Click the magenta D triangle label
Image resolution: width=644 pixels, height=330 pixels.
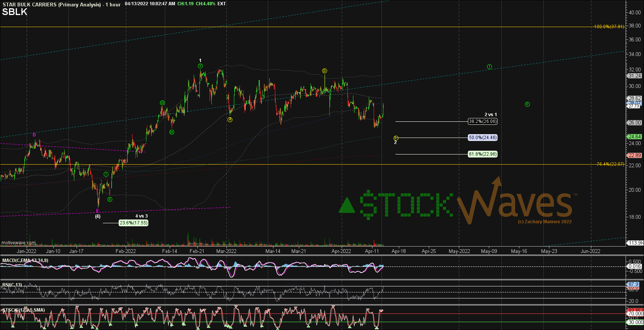[34, 135]
